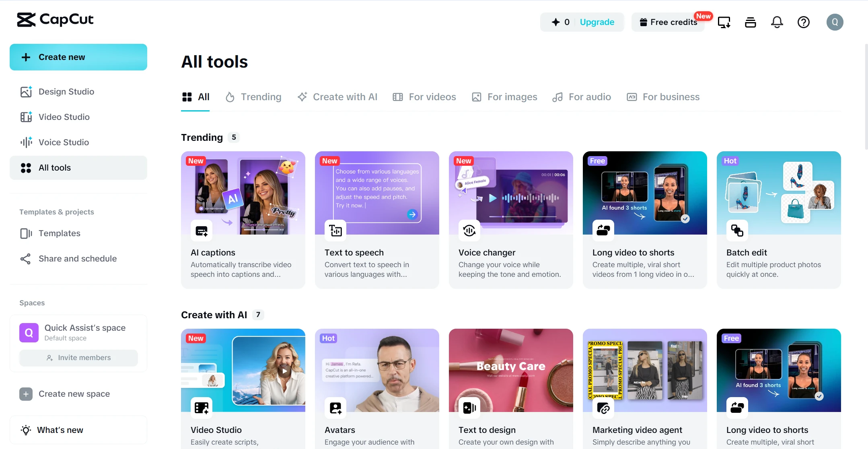
Task: Click the Create new space label
Action: (x=74, y=394)
